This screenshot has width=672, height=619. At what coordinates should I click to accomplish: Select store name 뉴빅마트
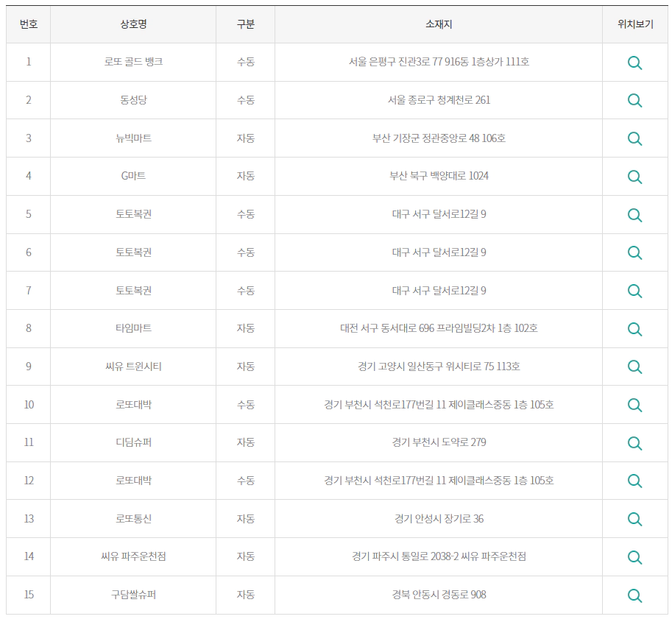tap(133, 138)
